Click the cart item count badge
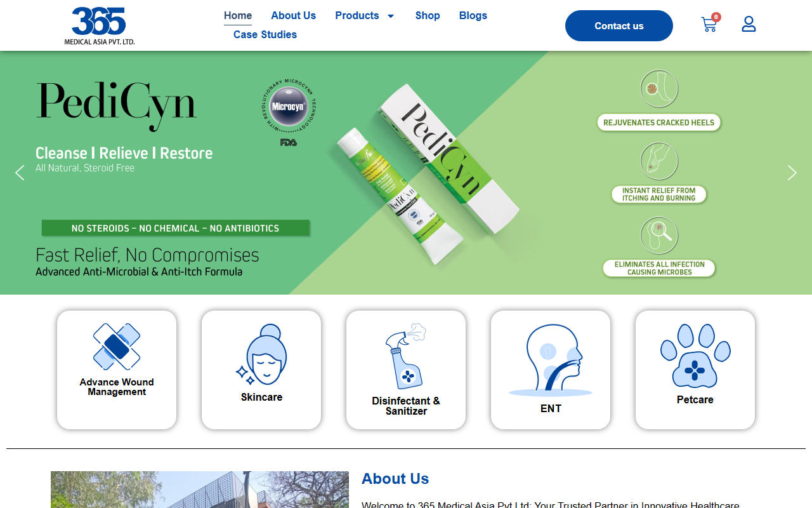 coord(716,17)
